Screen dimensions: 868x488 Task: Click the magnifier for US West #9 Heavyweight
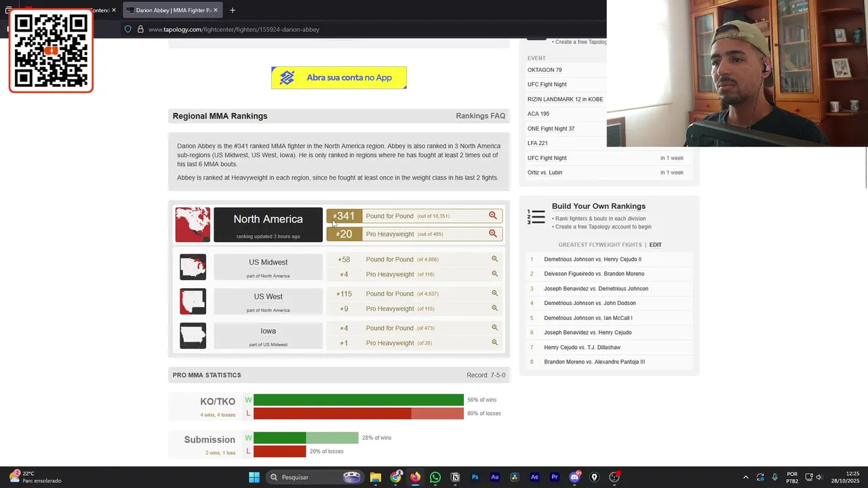tap(494, 308)
